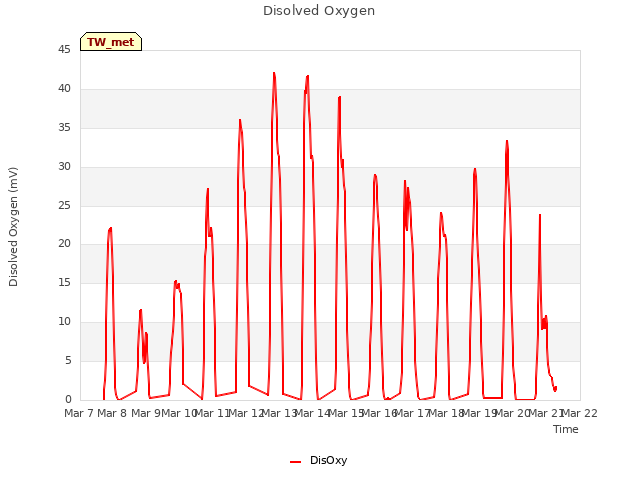
Task: Click the 30 y-axis tick label
Action: point(64,167)
